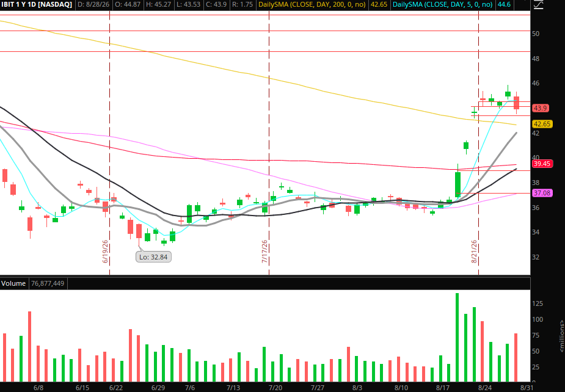Click the 8/31 date axis label
Image resolution: width=565 pixels, height=392 pixels.
coord(527,388)
